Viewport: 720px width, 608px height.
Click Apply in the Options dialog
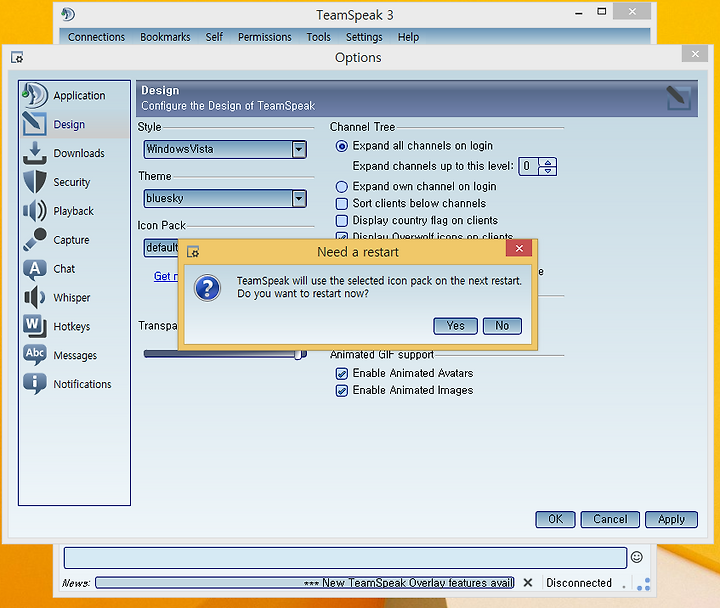671,519
